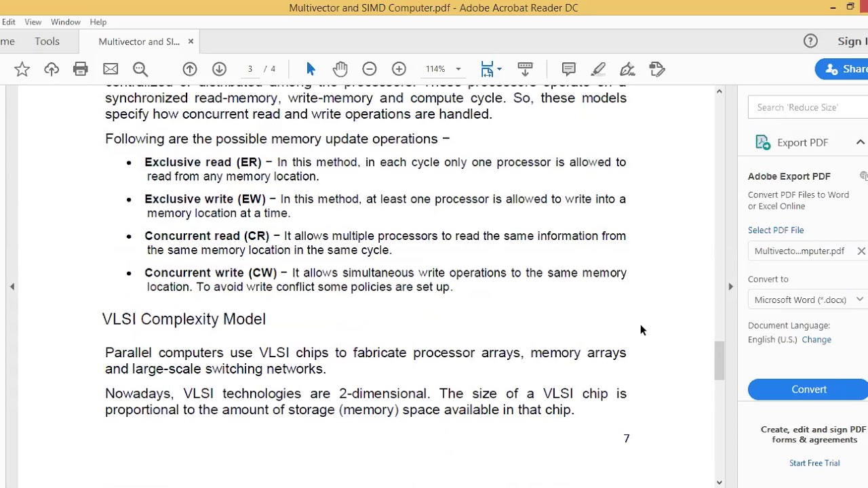Remove the selected Multivecto...mputer.pdf file

click(x=861, y=251)
